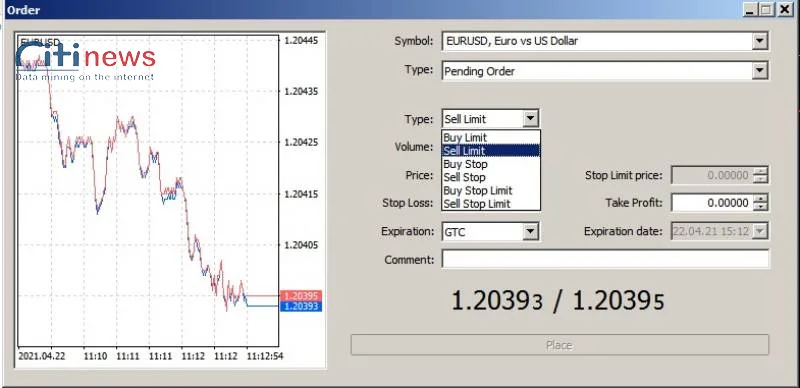Click the 1.20405 price axis label
Screen dimensions: 800x388
(x=301, y=245)
